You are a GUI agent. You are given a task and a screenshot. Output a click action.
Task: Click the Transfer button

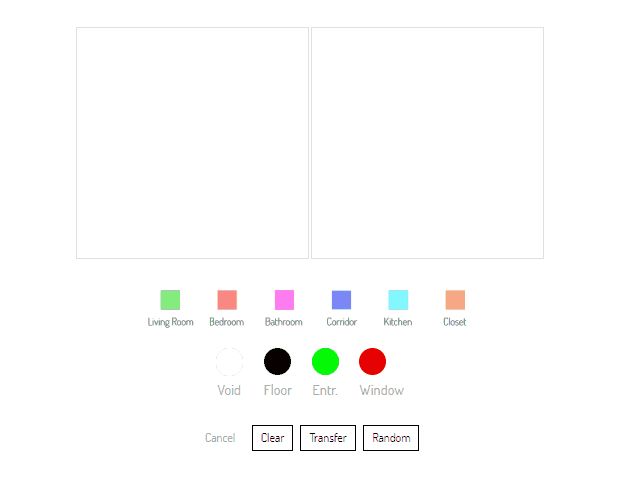tap(328, 438)
